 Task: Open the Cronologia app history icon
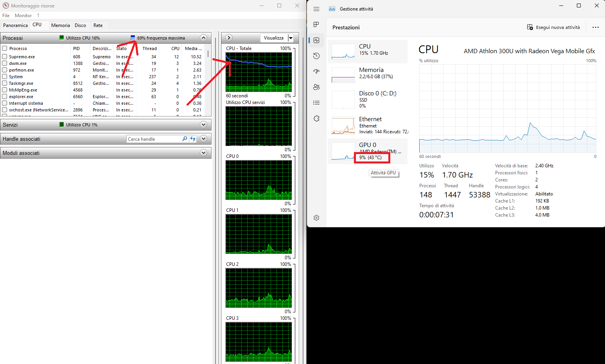[316, 56]
